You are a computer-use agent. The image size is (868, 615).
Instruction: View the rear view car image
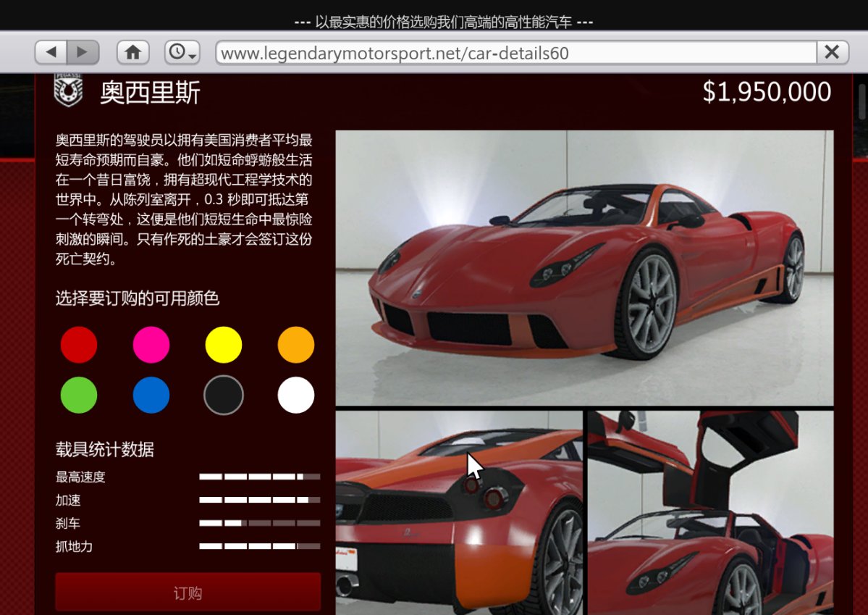pyautogui.click(x=459, y=513)
